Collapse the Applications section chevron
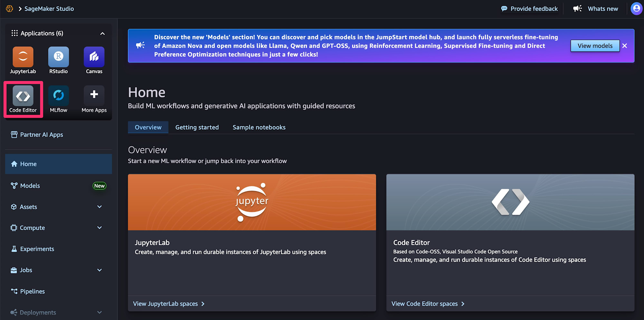Viewport: 644px width, 320px height. (102, 34)
